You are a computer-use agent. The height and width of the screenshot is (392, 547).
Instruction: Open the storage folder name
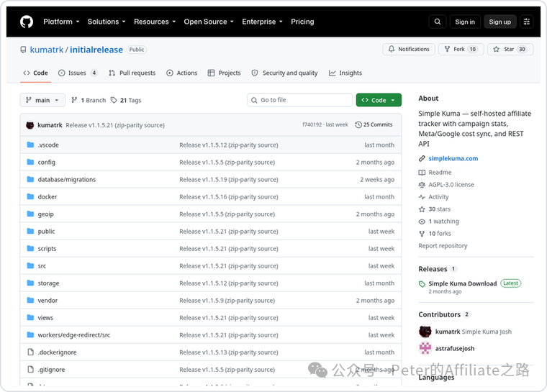[48, 283]
